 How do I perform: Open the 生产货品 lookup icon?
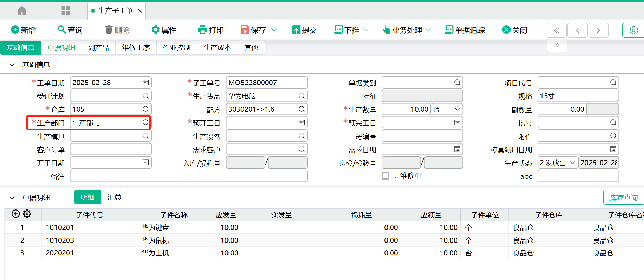click(x=302, y=96)
